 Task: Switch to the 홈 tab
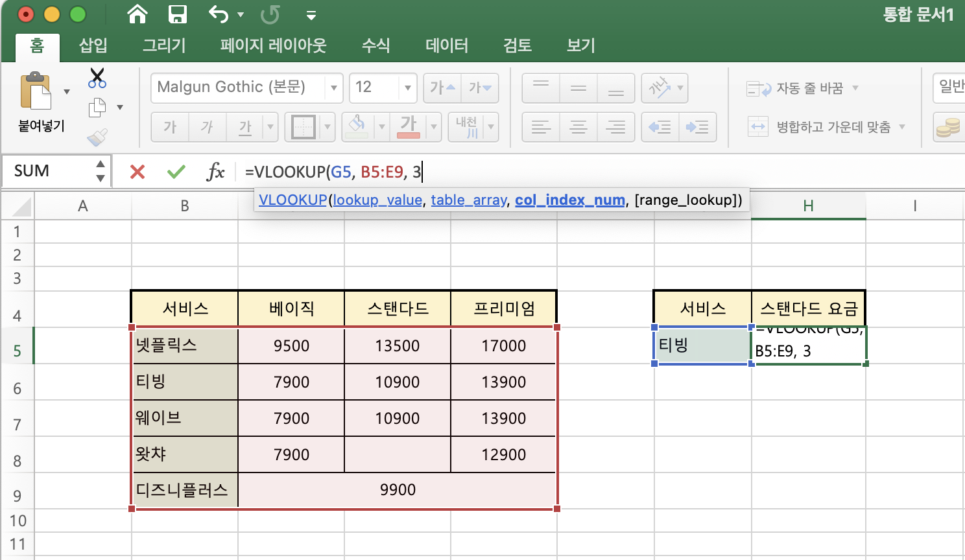(37, 45)
